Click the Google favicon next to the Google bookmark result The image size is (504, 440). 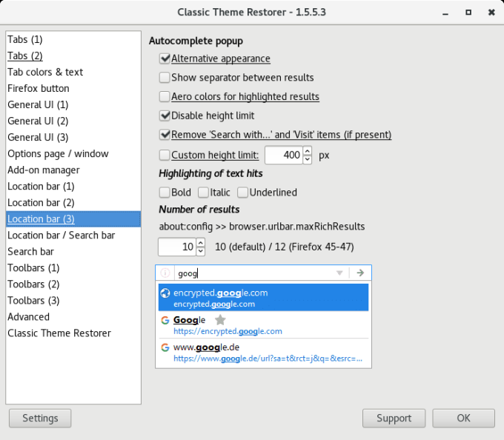(x=165, y=320)
